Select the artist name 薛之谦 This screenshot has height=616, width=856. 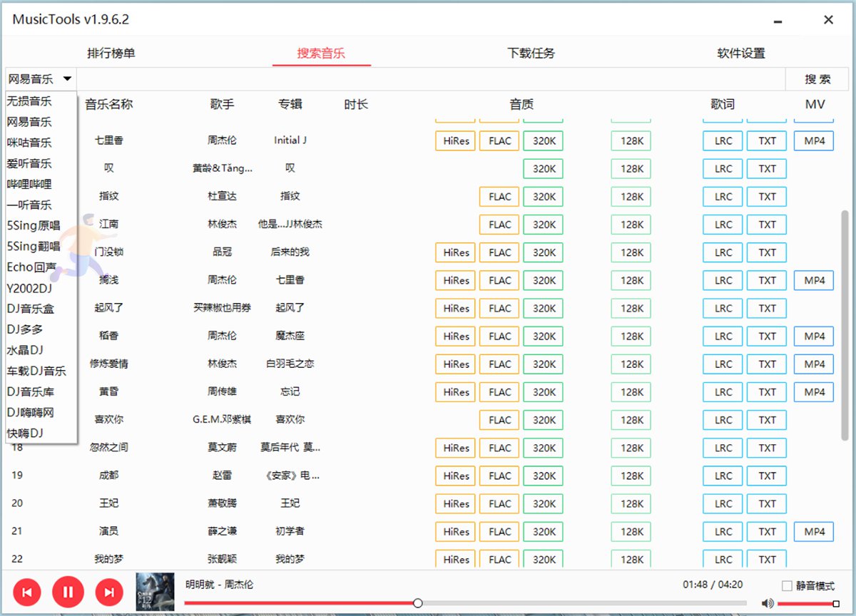click(222, 531)
